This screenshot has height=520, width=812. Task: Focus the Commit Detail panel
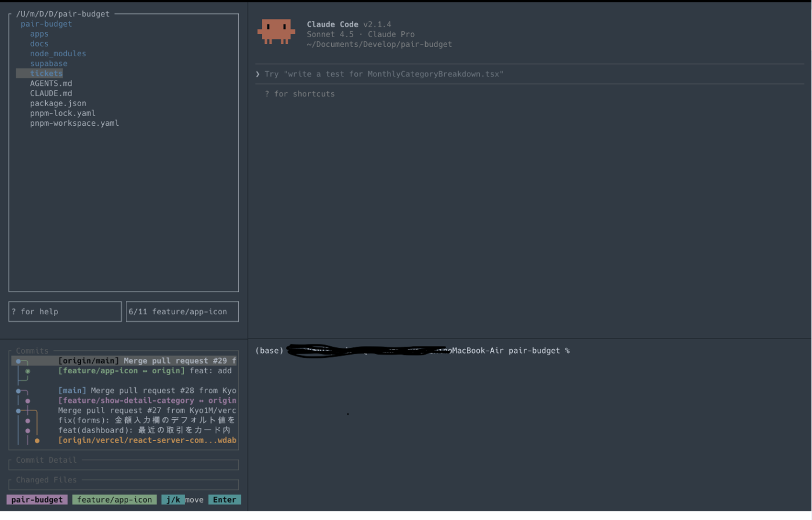pyautogui.click(x=124, y=464)
